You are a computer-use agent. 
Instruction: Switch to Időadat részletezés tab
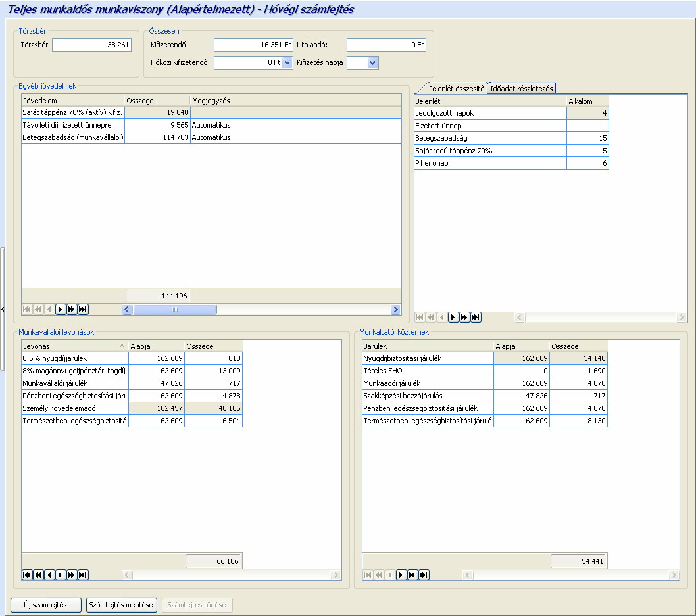click(522, 89)
